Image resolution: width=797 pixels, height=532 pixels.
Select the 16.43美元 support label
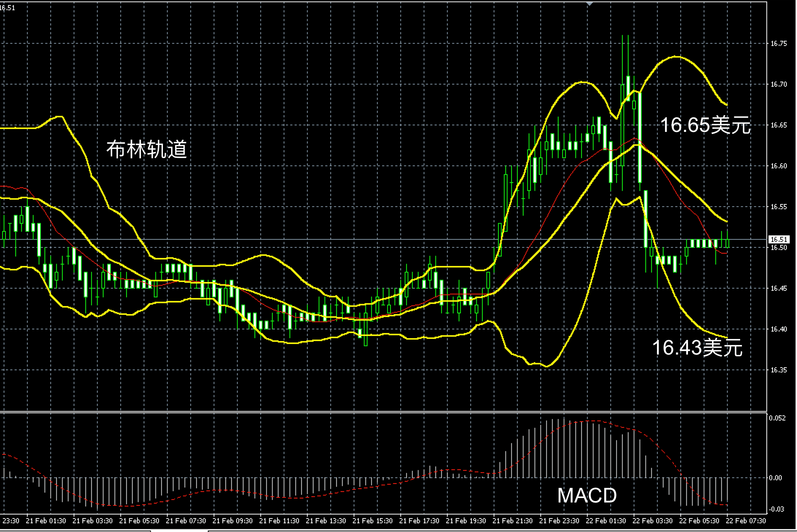coord(697,347)
